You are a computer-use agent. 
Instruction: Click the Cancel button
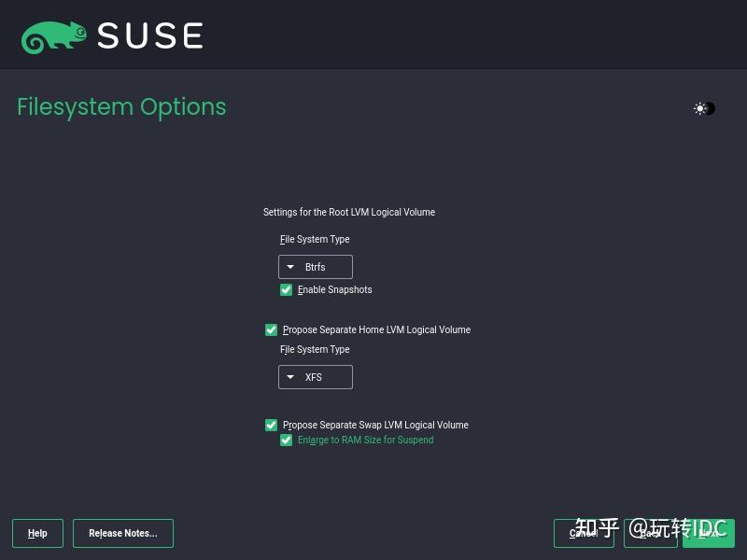[x=584, y=533]
